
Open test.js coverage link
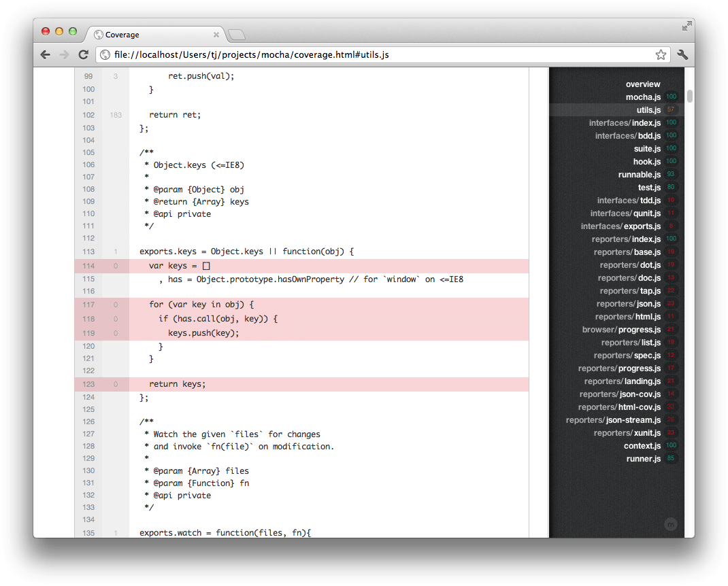click(649, 188)
